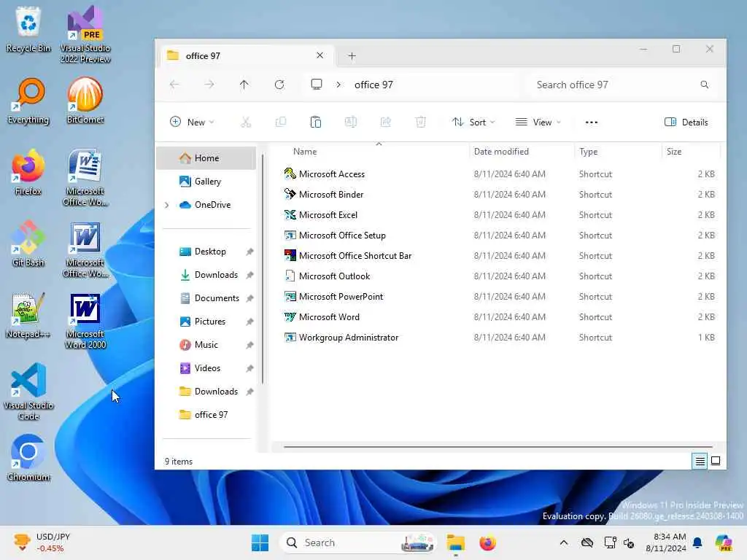Image resolution: width=747 pixels, height=560 pixels.
Task: Go forward with the right arrow
Action: pos(209,85)
